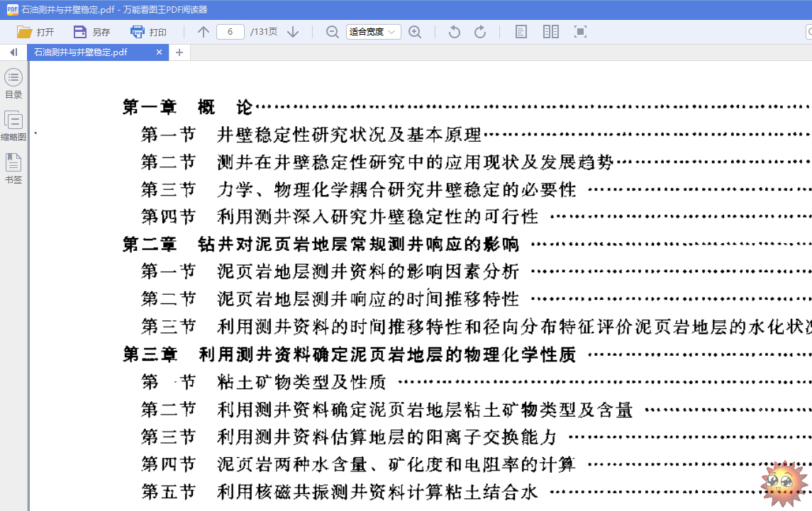Zoom out with the minus magnifier

(332, 32)
